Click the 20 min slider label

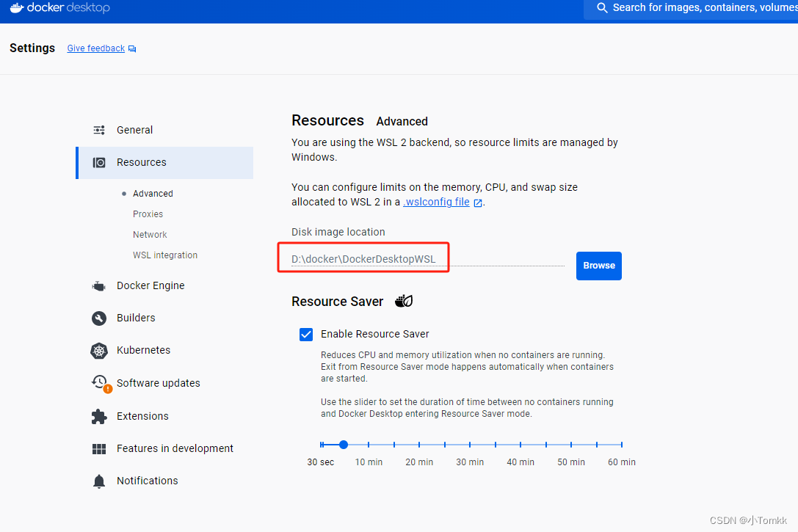[419, 462]
